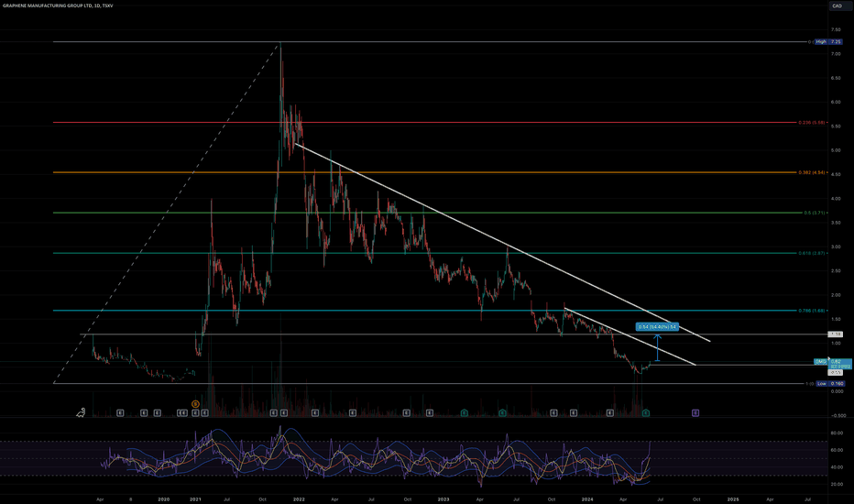Click the 0.786 (1.68) Fibonacci level label
The image size is (854, 504).
pos(812,311)
